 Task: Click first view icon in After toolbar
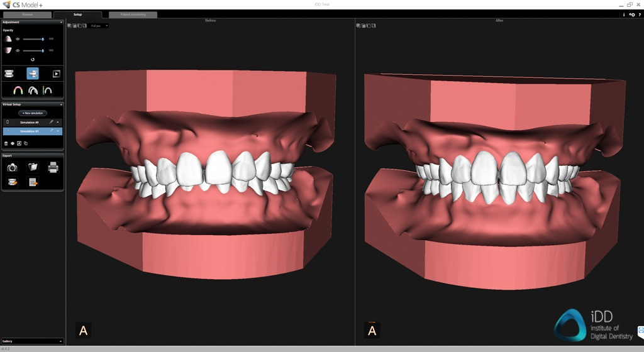pyautogui.click(x=358, y=25)
